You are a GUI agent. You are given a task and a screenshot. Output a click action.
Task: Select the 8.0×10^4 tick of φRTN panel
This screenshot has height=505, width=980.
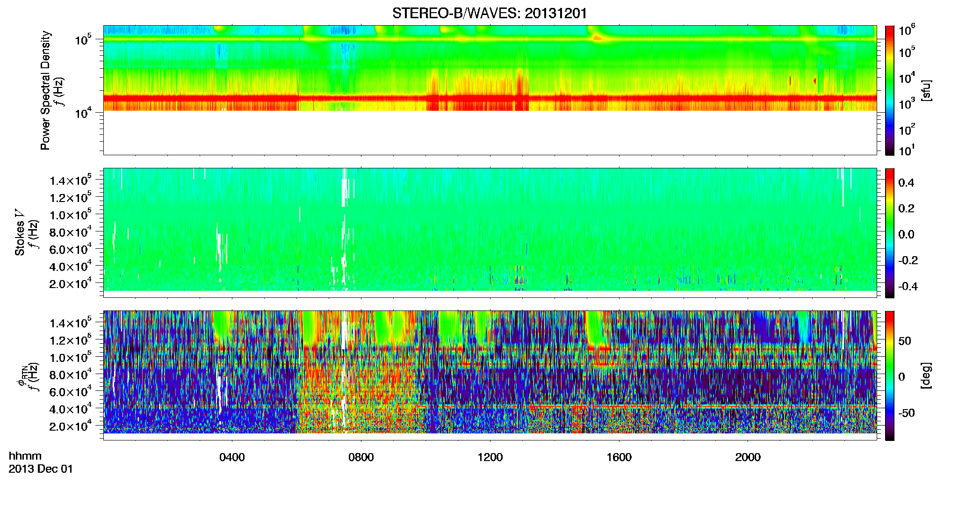click(x=71, y=375)
